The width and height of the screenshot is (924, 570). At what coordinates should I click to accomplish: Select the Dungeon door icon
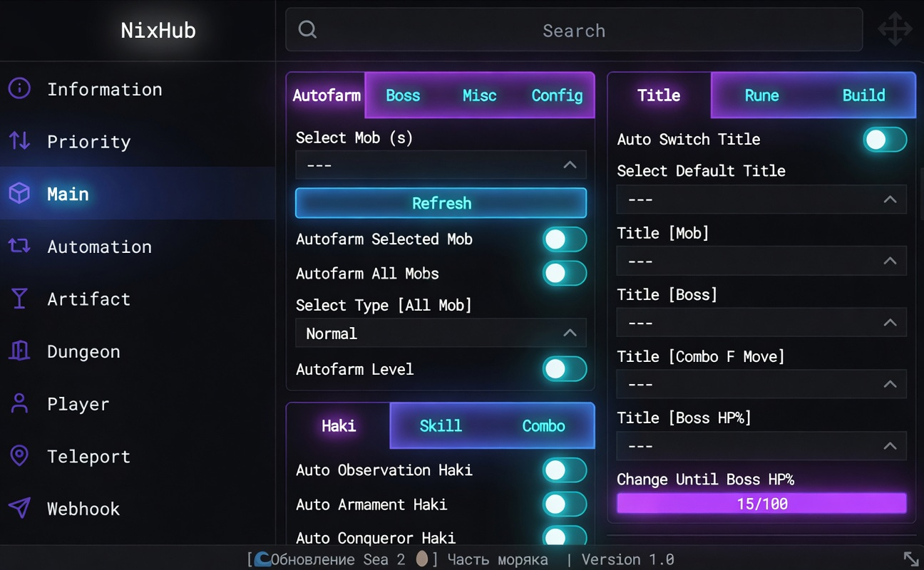19,351
